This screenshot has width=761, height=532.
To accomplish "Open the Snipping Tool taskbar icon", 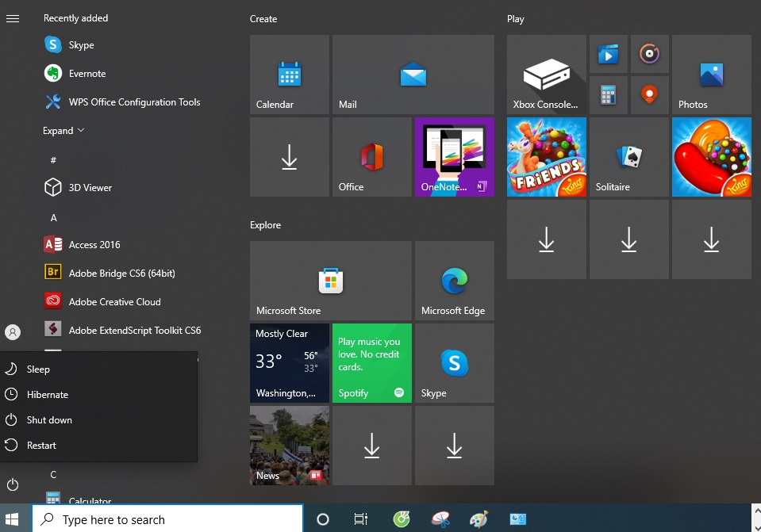I will coord(440,519).
